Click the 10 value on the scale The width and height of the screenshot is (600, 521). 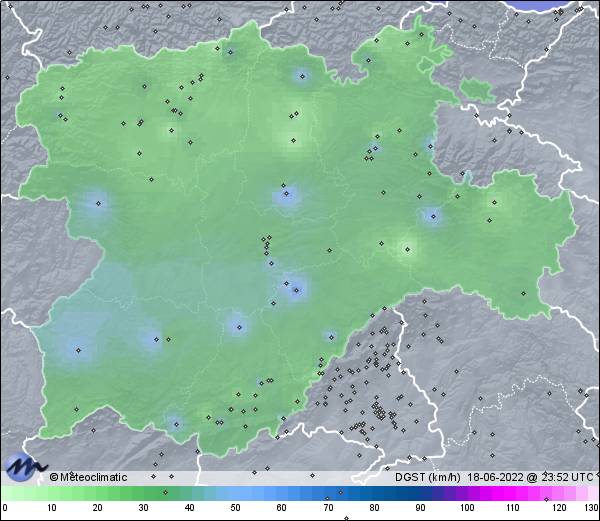coord(51,508)
